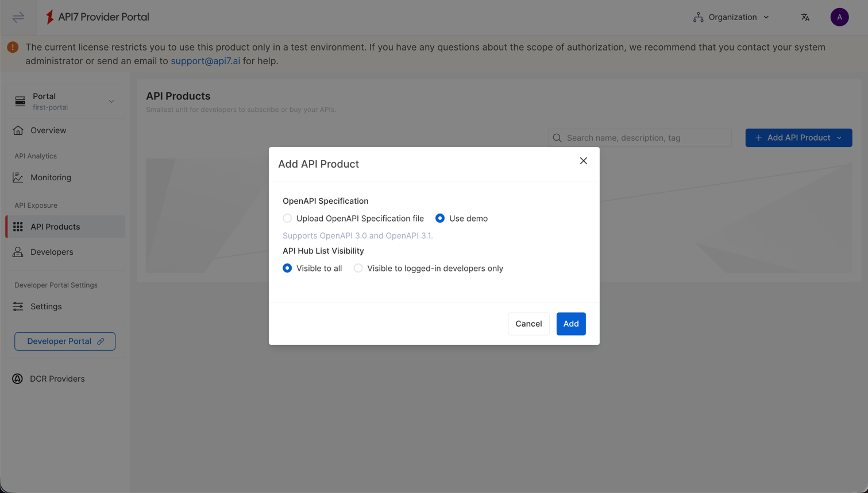The image size is (868, 493).
Task: Collapse the sidebar using the double-arrow icon
Action: click(x=17, y=17)
